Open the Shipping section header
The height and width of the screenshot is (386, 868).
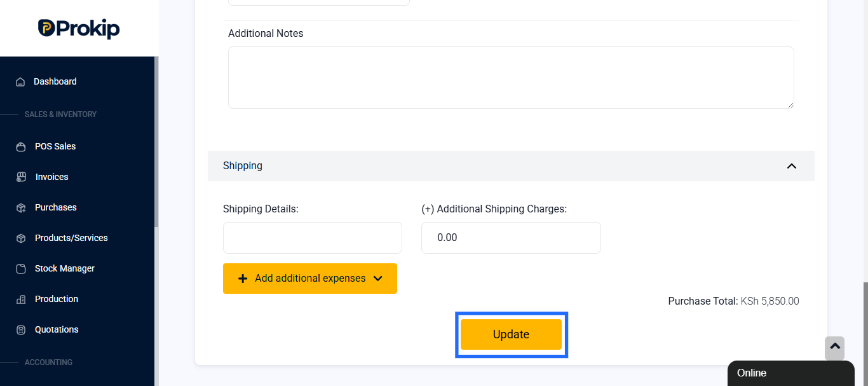(511, 166)
